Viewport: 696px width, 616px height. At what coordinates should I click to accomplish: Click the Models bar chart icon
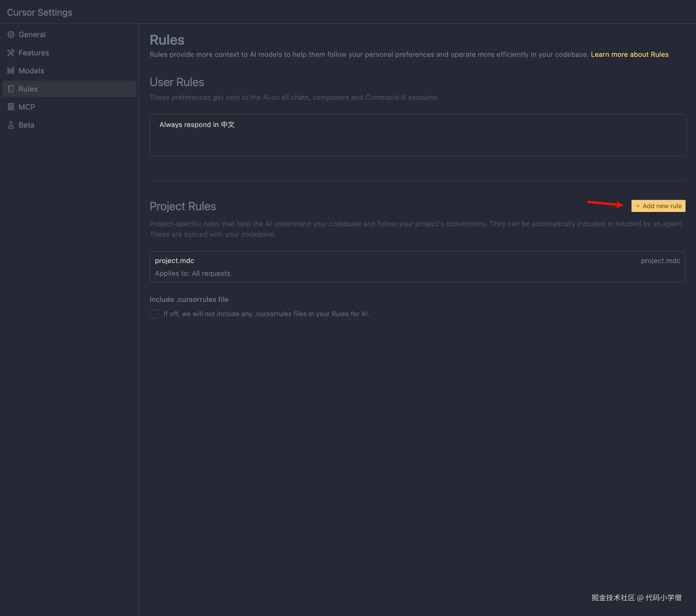coord(11,70)
